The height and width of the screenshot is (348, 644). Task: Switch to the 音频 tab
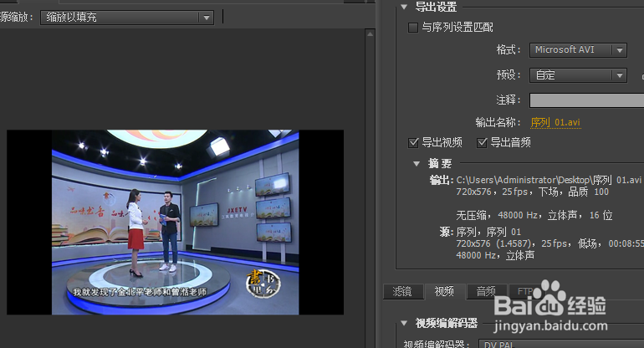click(486, 292)
